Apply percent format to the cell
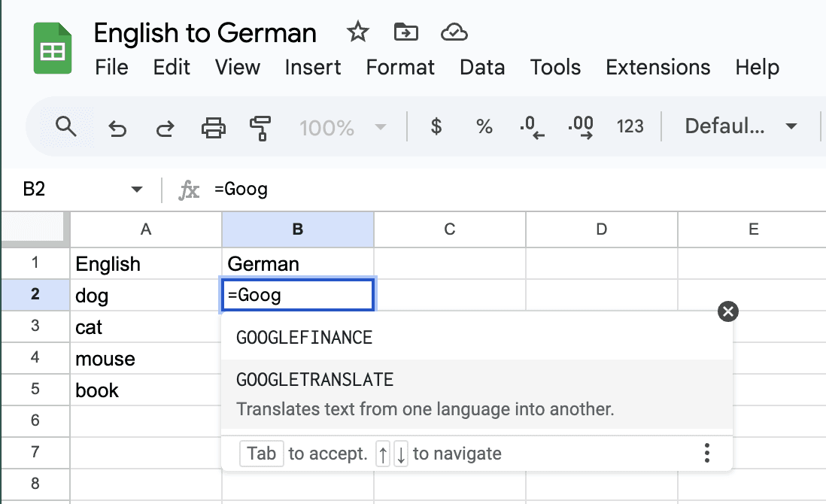The width and height of the screenshot is (826, 504). click(x=484, y=127)
